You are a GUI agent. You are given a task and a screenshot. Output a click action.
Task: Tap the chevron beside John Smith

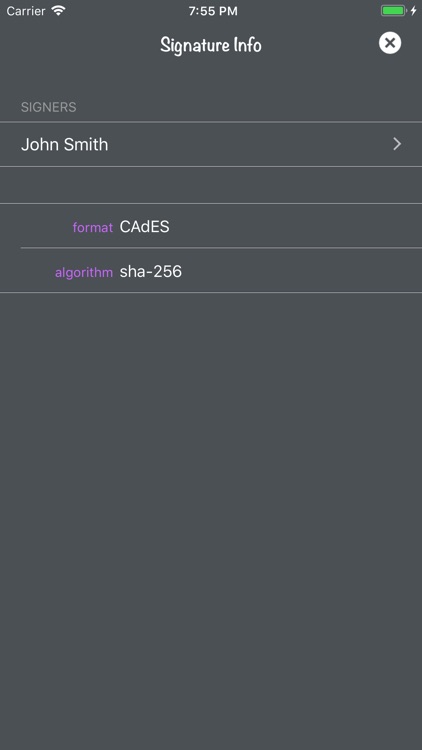[x=397, y=144]
